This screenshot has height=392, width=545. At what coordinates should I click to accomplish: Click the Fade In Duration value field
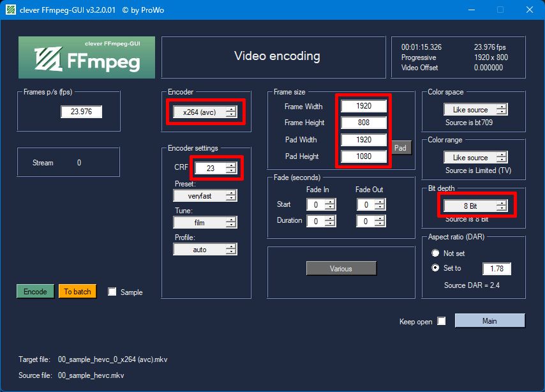pyautogui.click(x=316, y=221)
